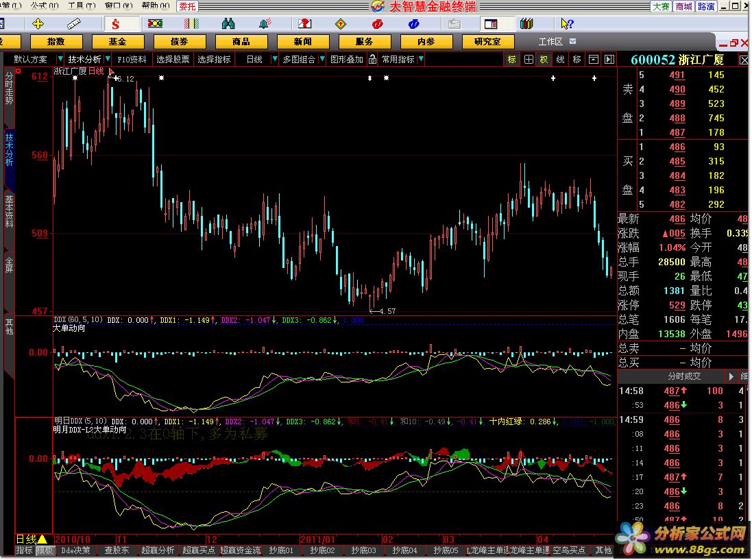Toggle the 线 drawing line button
This screenshot has height=560, width=752.
tap(560, 60)
